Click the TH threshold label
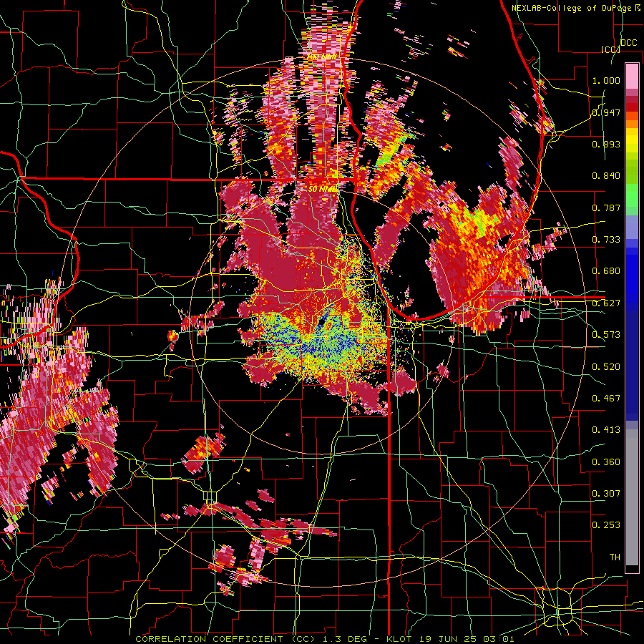 point(615,557)
